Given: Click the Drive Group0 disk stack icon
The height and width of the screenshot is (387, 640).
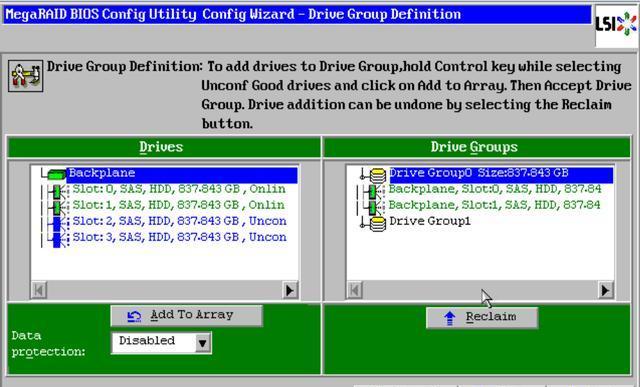Looking at the screenshot, I should [378, 176].
